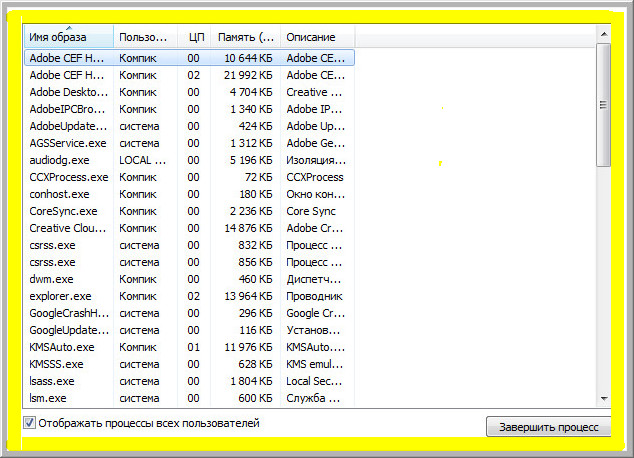Image resolution: width=634 pixels, height=458 pixels.
Task: Select KMSSS.exe process
Action: click(x=189, y=364)
